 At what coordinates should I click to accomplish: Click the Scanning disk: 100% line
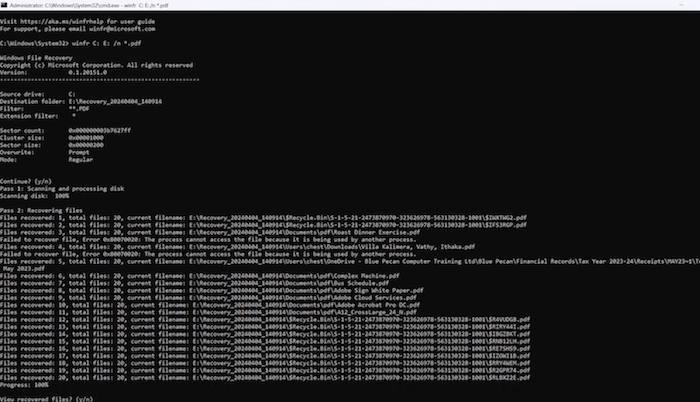[42, 196]
